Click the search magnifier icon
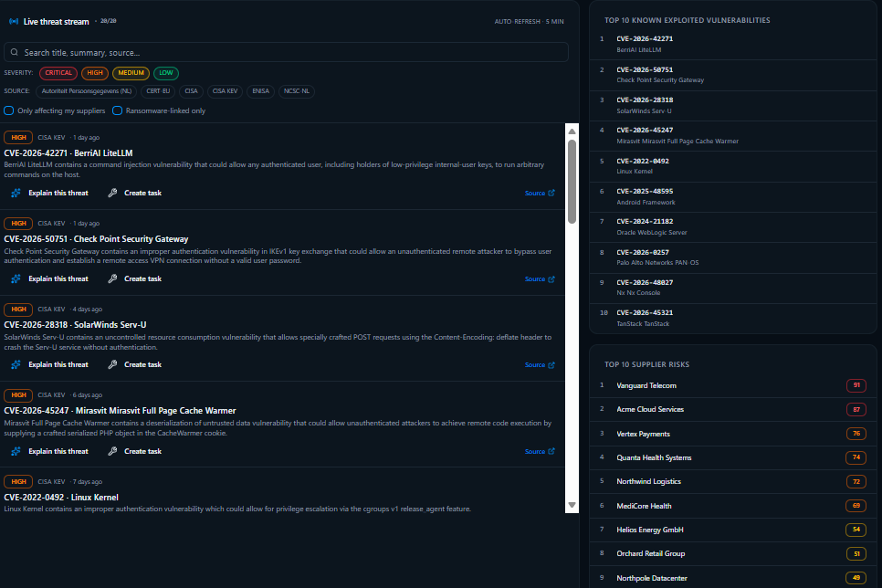The height and width of the screenshot is (588, 882). pyautogui.click(x=15, y=52)
